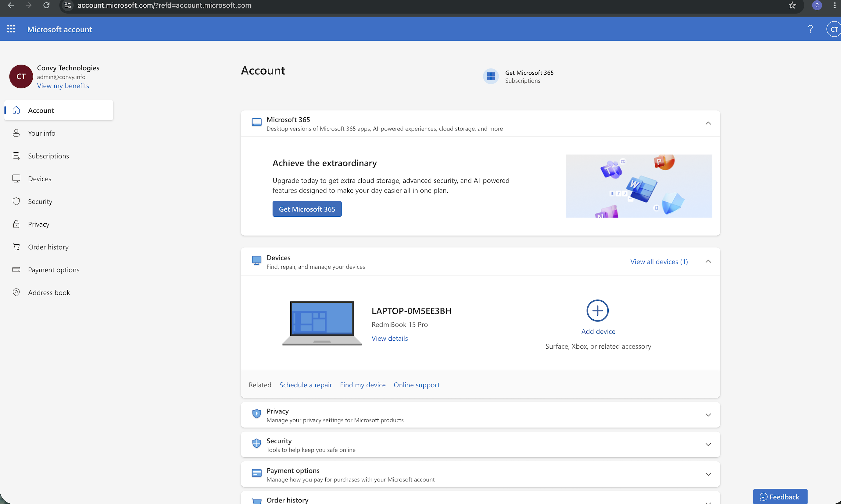841x504 pixels.
Task: Click View my benefits link
Action: (x=63, y=86)
